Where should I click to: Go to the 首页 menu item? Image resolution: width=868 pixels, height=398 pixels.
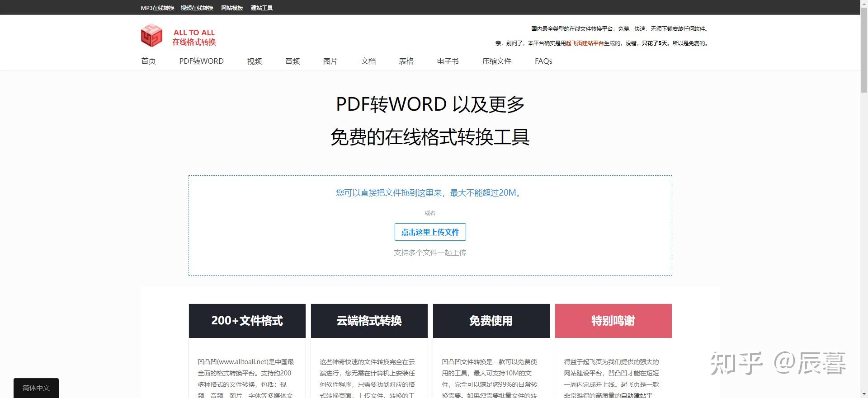149,61
